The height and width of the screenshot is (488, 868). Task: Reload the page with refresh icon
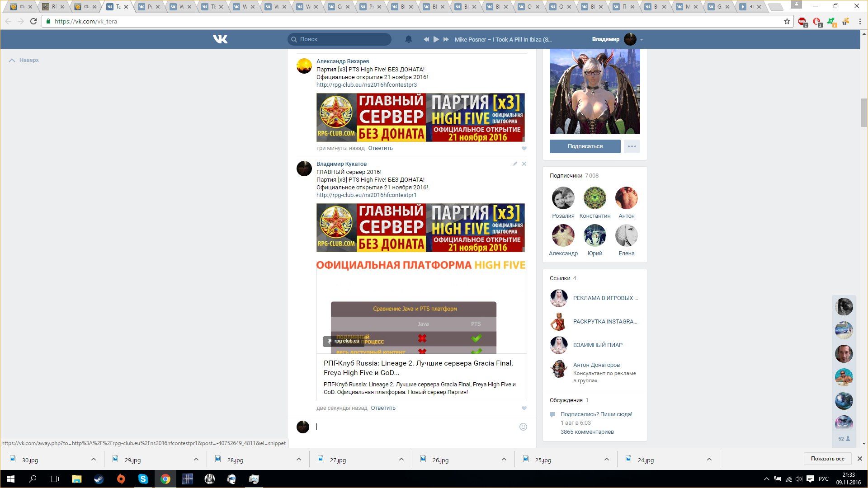pyautogui.click(x=33, y=21)
